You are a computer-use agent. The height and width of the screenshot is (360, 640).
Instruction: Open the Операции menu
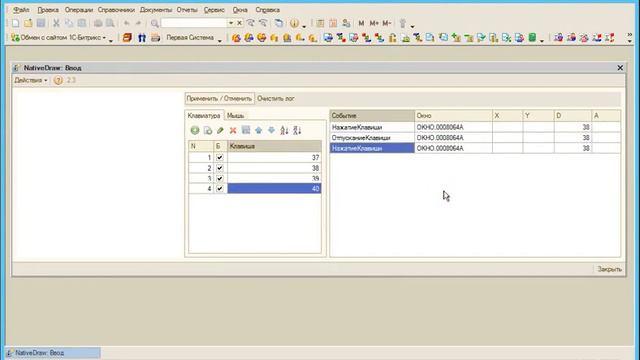79,10
